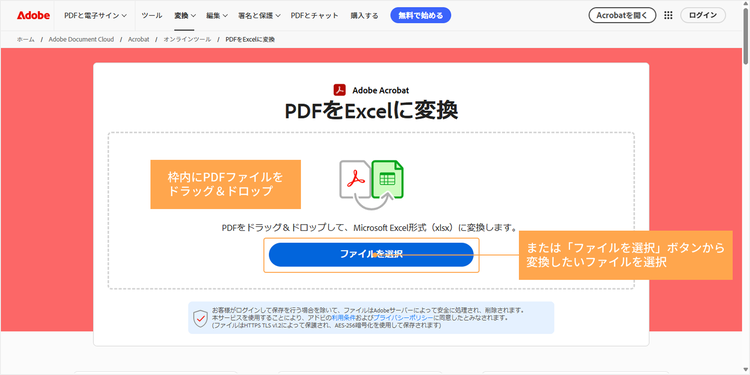This screenshot has width=750, height=375.
Task: Go to ホーム breadcrumb link
Action: (x=26, y=39)
